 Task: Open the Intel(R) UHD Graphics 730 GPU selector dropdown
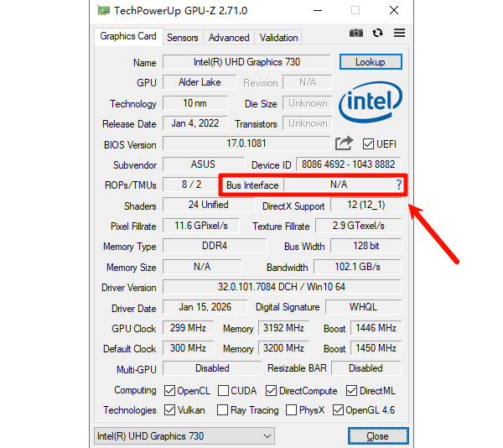[x=184, y=436]
